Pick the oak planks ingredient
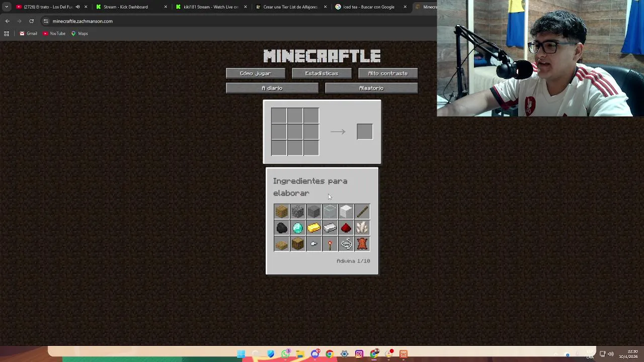 pos(281,212)
